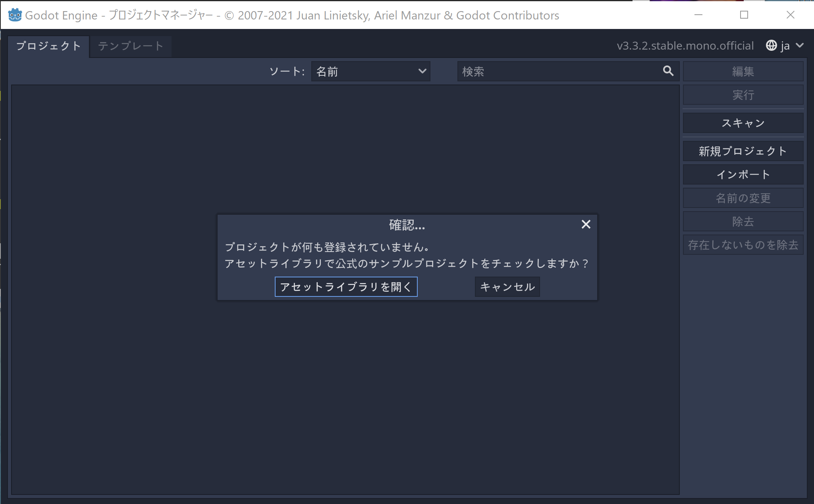The image size is (814, 504).
Task: Close the 確認 dialog with X
Action: [x=586, y=224]
